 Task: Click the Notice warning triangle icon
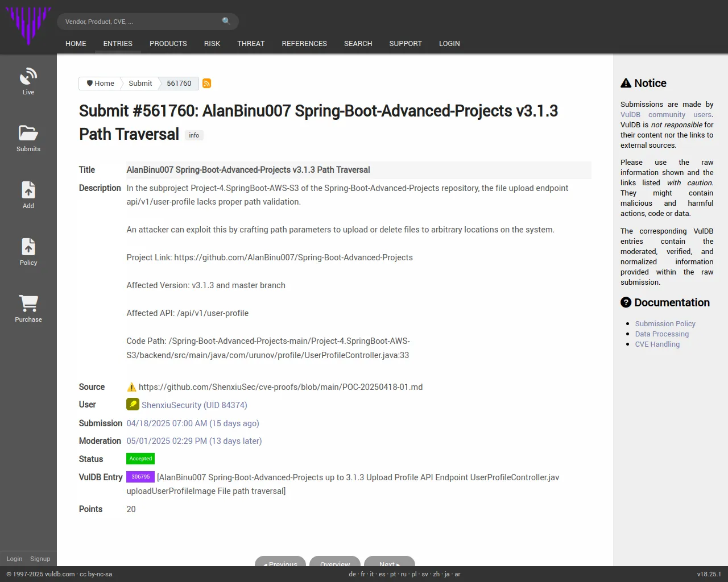tap(626, 83)
